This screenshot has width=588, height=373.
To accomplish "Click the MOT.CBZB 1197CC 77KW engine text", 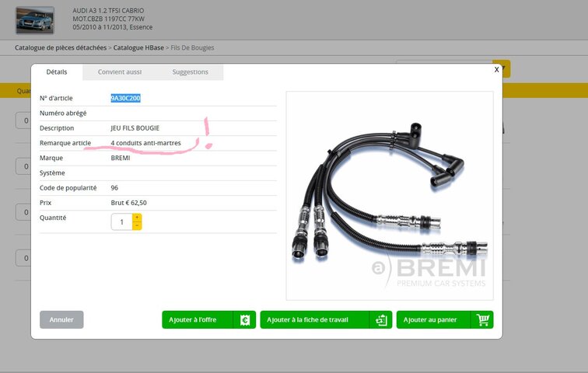I will 108,19.
